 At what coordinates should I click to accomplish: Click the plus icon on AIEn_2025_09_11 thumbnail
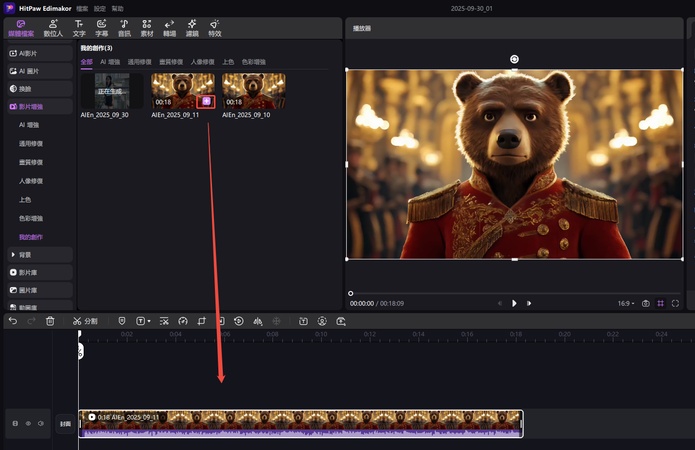206,101
